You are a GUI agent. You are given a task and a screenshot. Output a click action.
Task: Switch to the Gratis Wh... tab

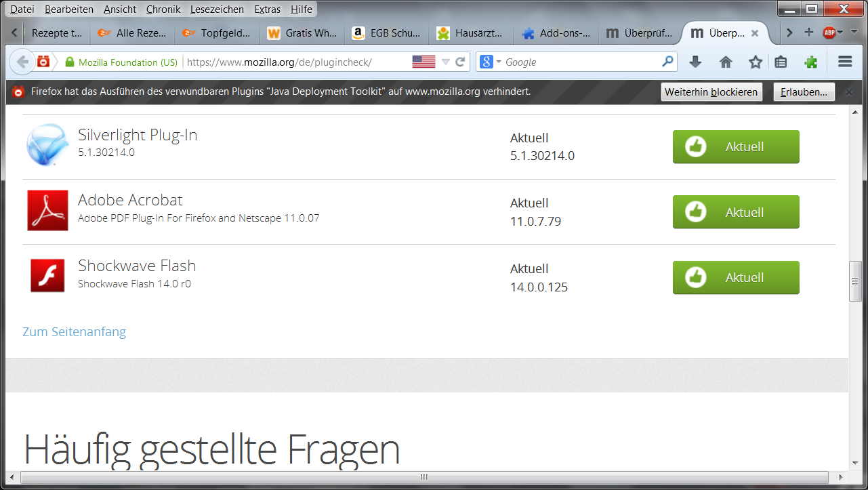point(302,33)
